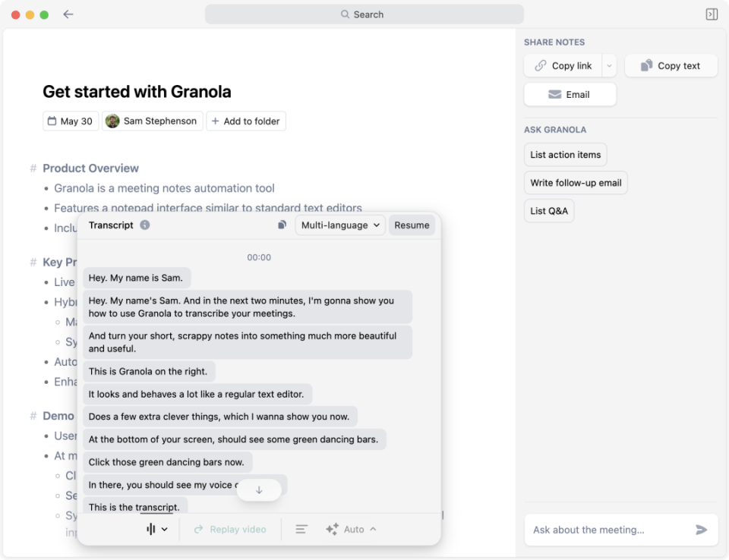The image size is (729, 560).
Task: Click the transcript info icon
Action: coord(145,225)
